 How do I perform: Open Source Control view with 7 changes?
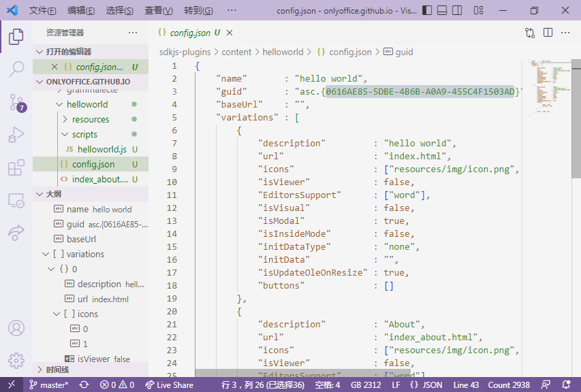17,103
